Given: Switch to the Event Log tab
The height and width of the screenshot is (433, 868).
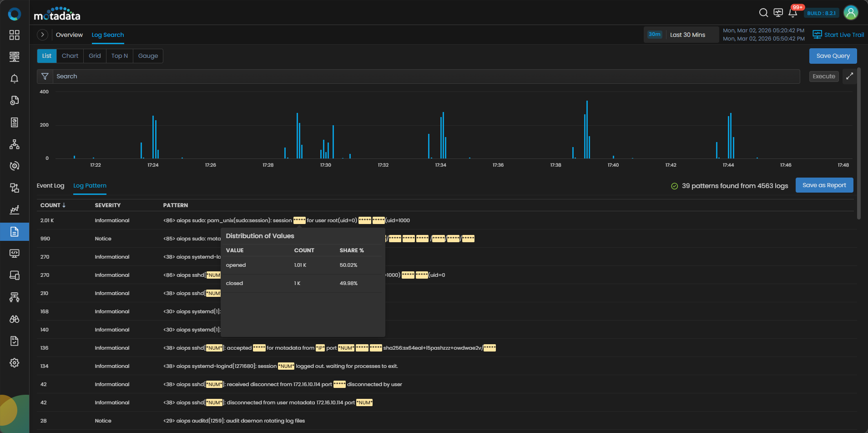Looking at the screenshot, I should pyautogui.click(x=50, y=186).
